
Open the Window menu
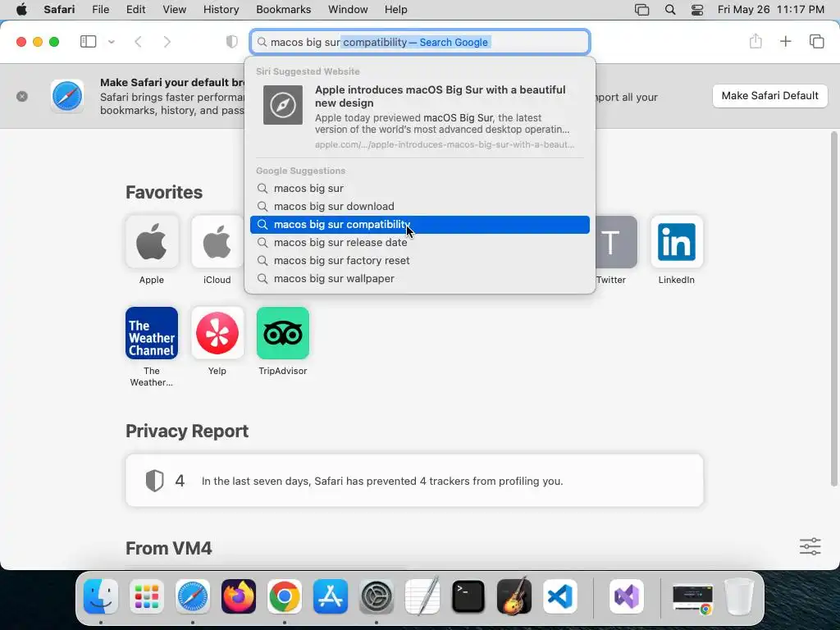(x=348, y=10)
